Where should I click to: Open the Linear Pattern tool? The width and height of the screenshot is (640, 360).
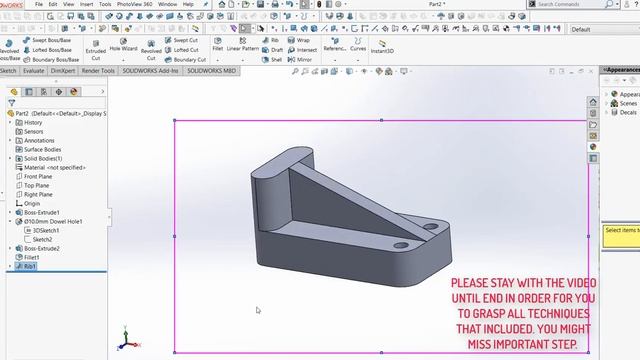(242, 44)
